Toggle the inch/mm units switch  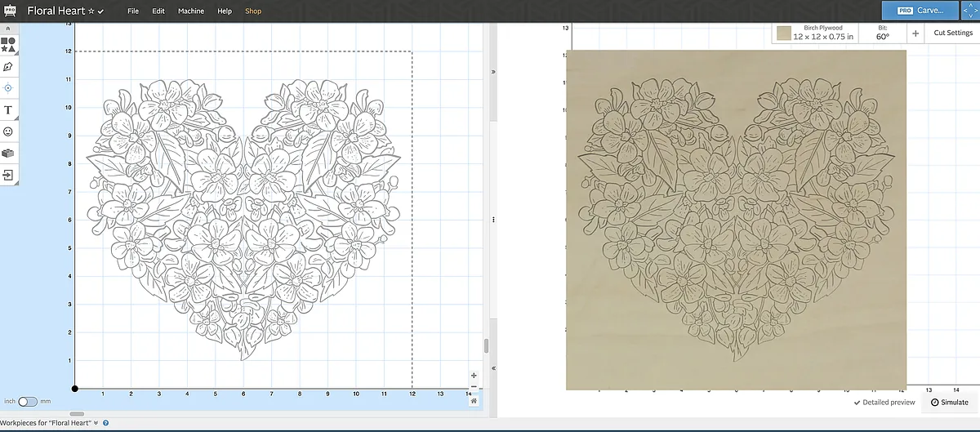click(x=28, y=402)
